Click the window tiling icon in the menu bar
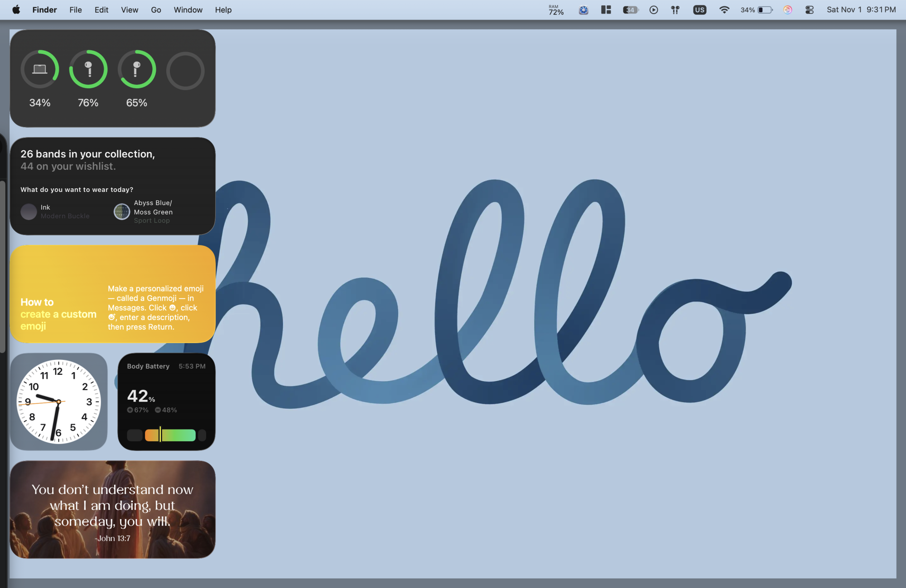The image size is (906, 588). [x=606, y=10]
